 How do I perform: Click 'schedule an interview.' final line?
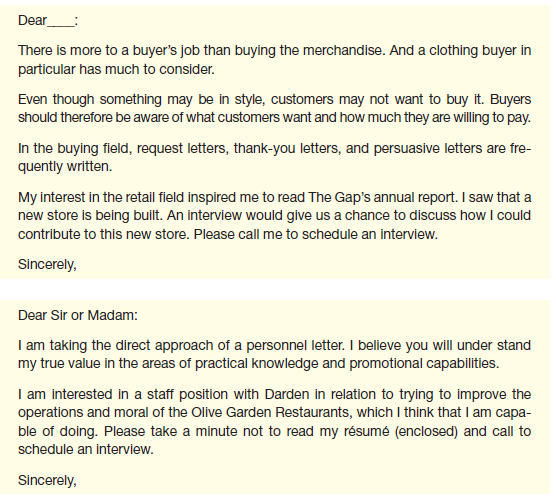(x=85, y=449)
